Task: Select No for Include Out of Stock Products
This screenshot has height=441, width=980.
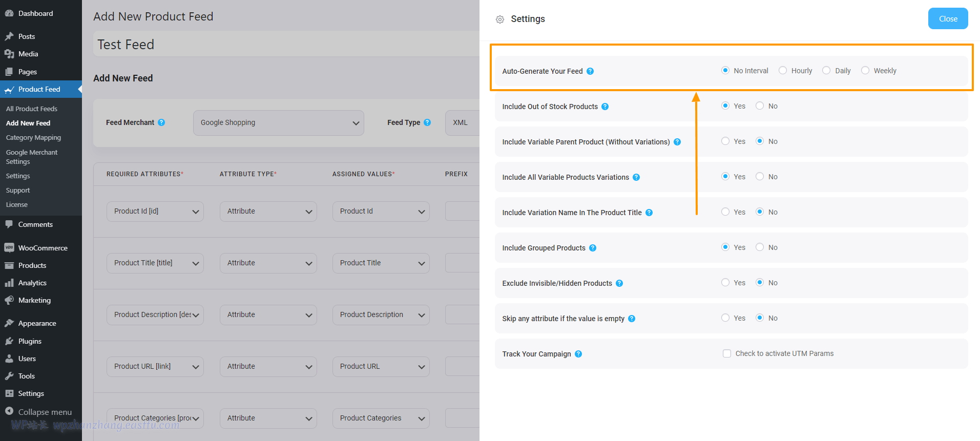Action: click(760, 106)
